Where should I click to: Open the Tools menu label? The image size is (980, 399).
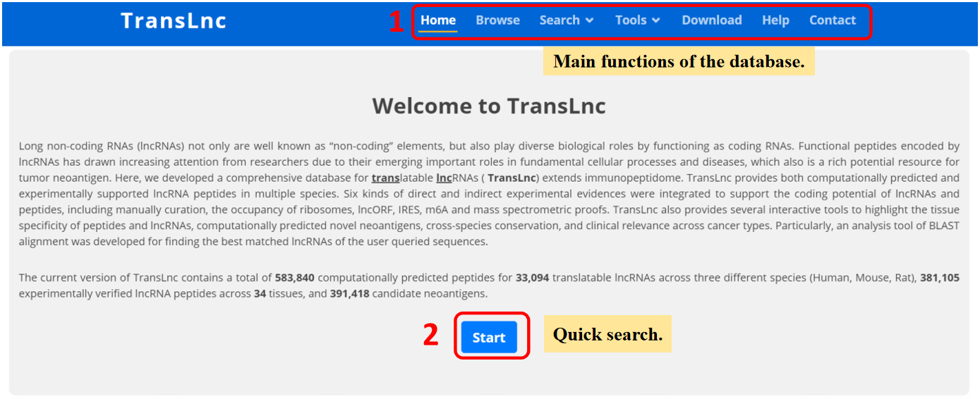(631, 20)
